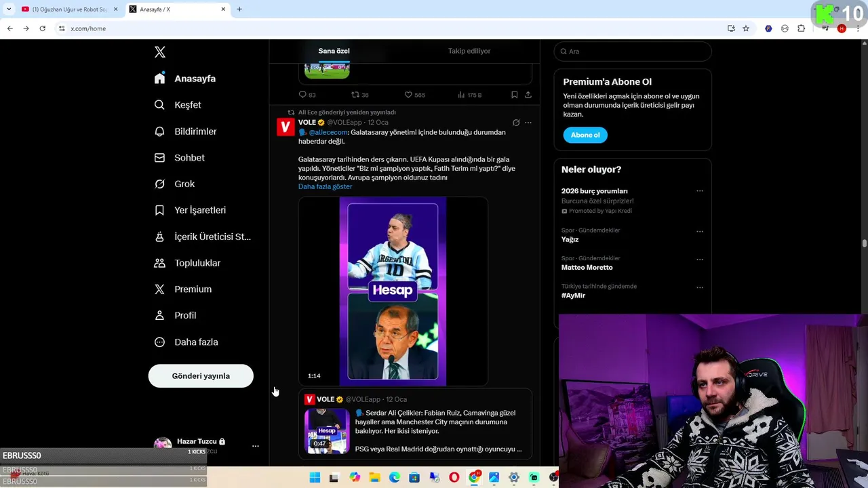This screenshot has width=868, height=488.
Task: Open Keşfet from the sidebar
Action: coord(178,105)
